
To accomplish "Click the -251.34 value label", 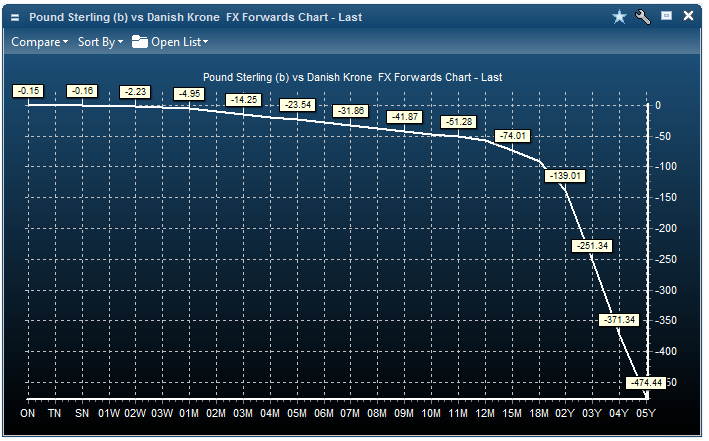I will 592,245.
